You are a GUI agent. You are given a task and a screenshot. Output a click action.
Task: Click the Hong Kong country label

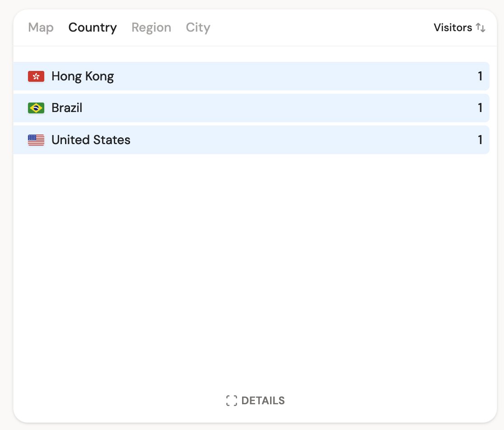point(82,76)
